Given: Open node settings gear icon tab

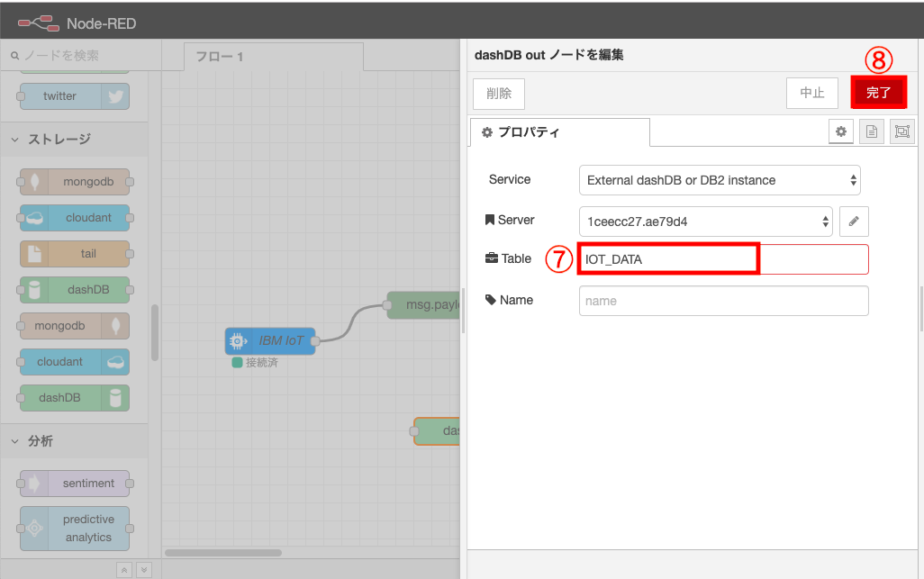Looking at the screenshot, I should 841,131.
